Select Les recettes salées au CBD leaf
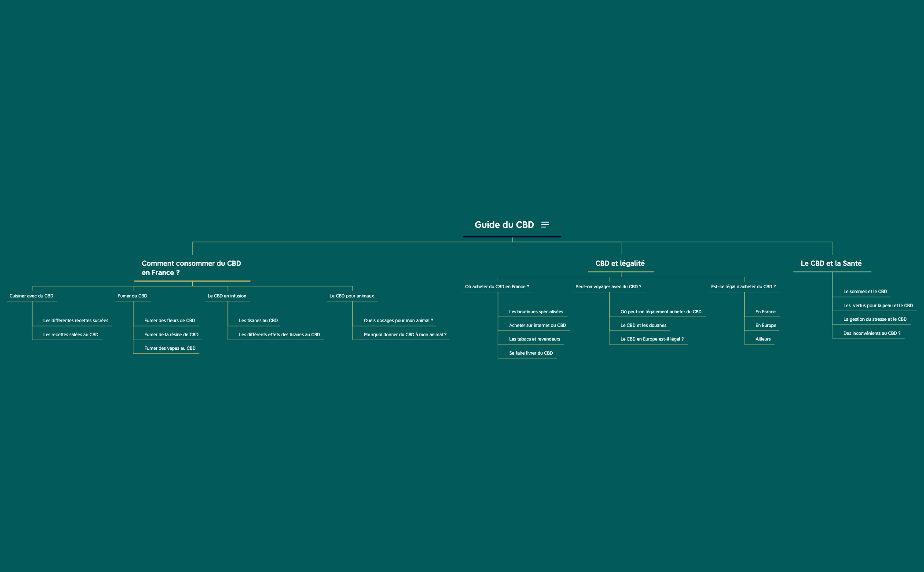This screenshot has width=924, height=572. pyautogui.click(x=70, y=334)
